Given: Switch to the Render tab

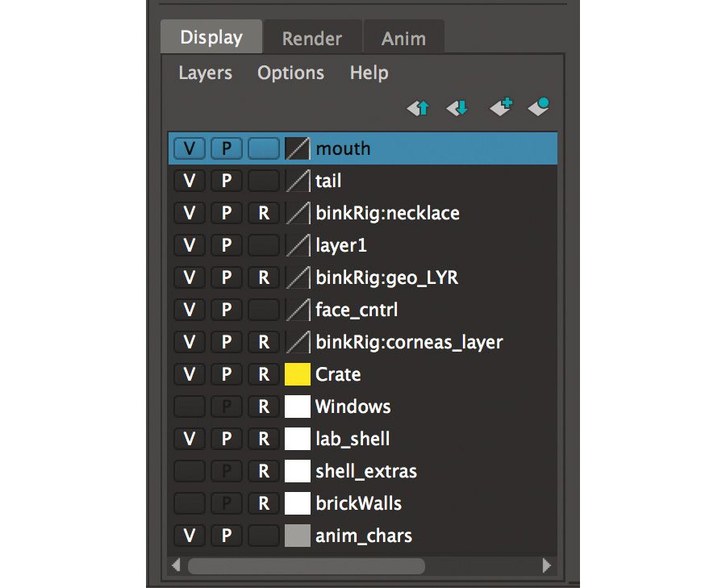Looking at the screenshot, I should coord(312,38).
